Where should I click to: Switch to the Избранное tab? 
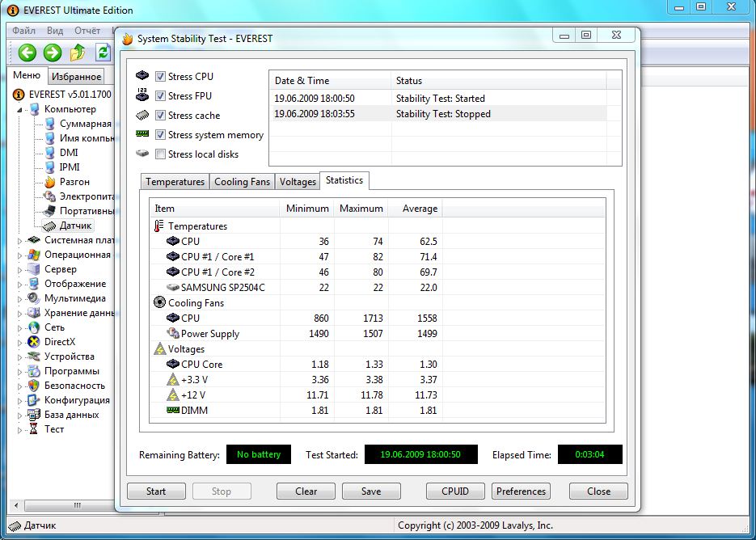tap(76, 77)
